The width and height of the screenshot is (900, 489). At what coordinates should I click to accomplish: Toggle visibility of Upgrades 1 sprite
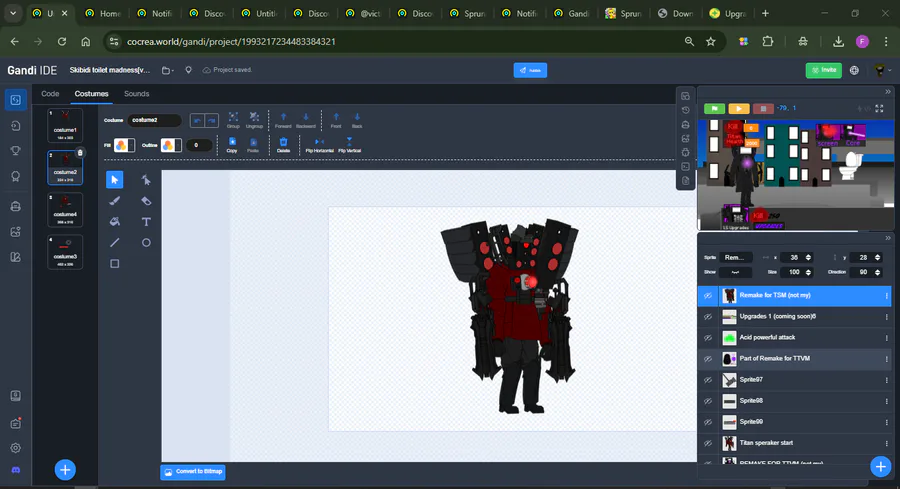[708, 317]
